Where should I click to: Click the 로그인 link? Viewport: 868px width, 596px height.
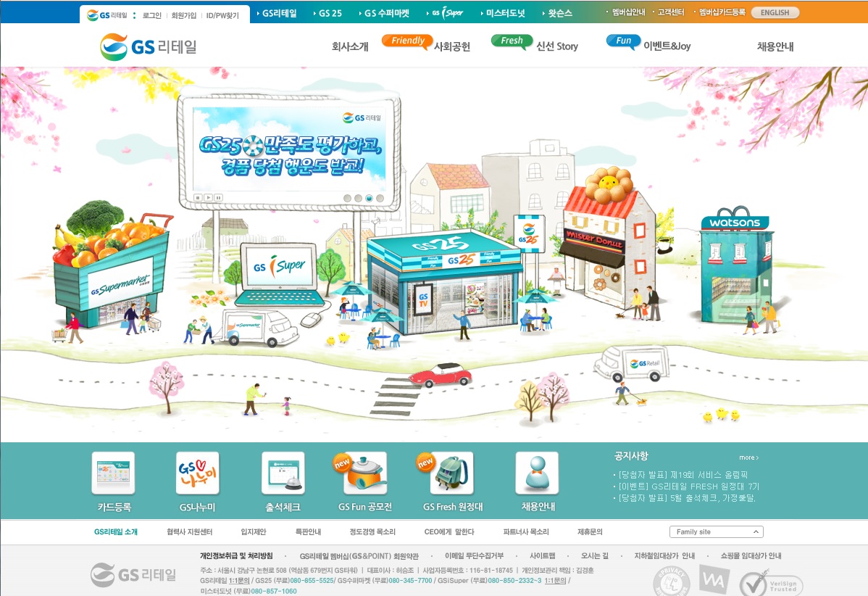151,15
